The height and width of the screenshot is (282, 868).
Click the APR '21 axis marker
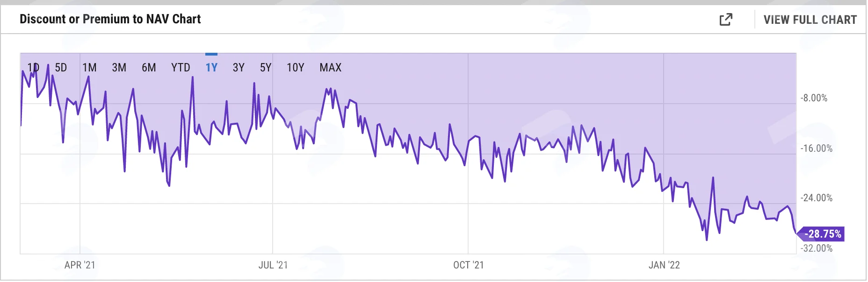pyautogui.click(x=80, y=265)
